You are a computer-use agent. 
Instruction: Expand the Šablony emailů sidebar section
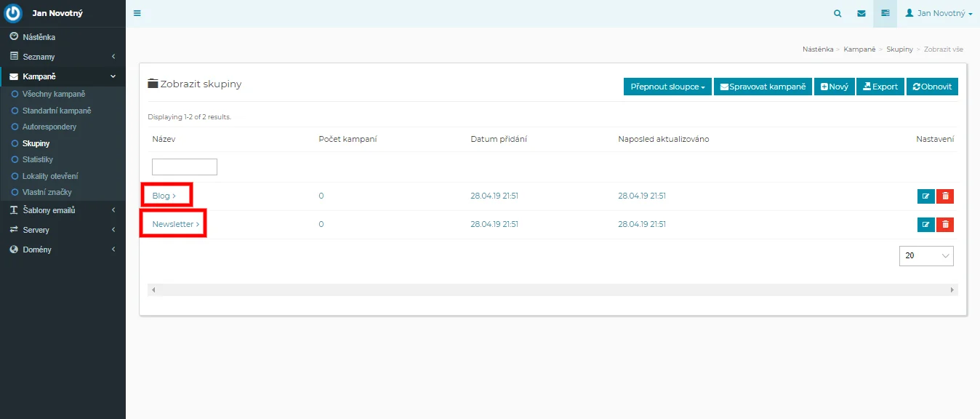[x=63, y=210]
